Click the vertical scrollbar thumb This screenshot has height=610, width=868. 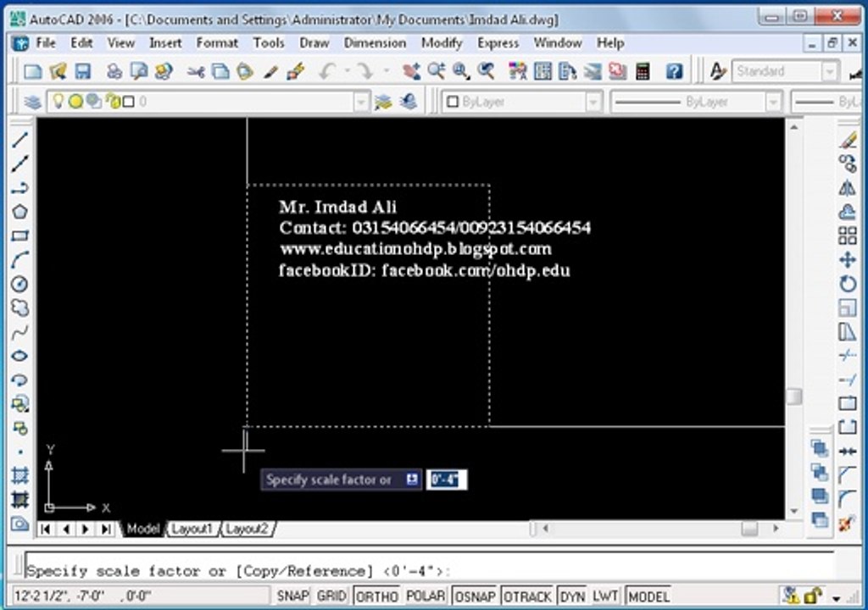[793, 396]
